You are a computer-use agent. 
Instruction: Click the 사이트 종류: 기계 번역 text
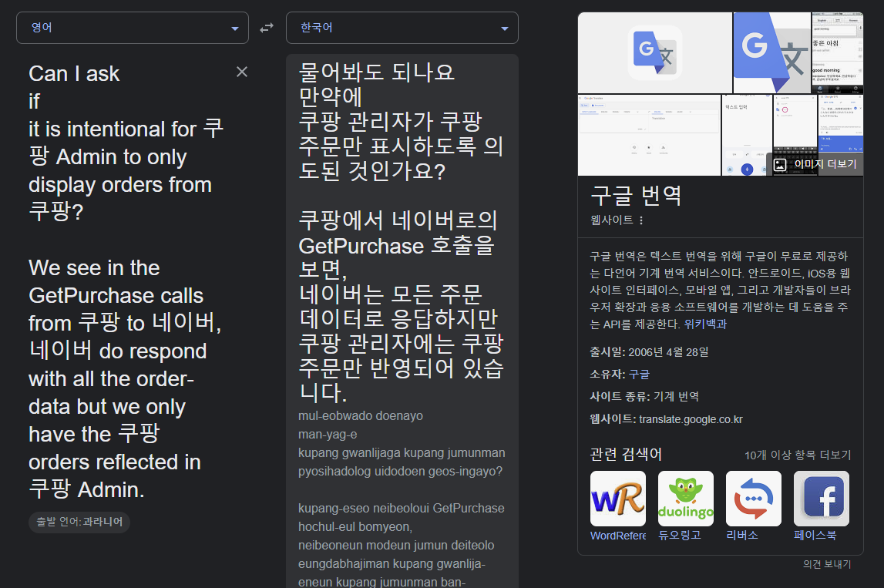644,397
